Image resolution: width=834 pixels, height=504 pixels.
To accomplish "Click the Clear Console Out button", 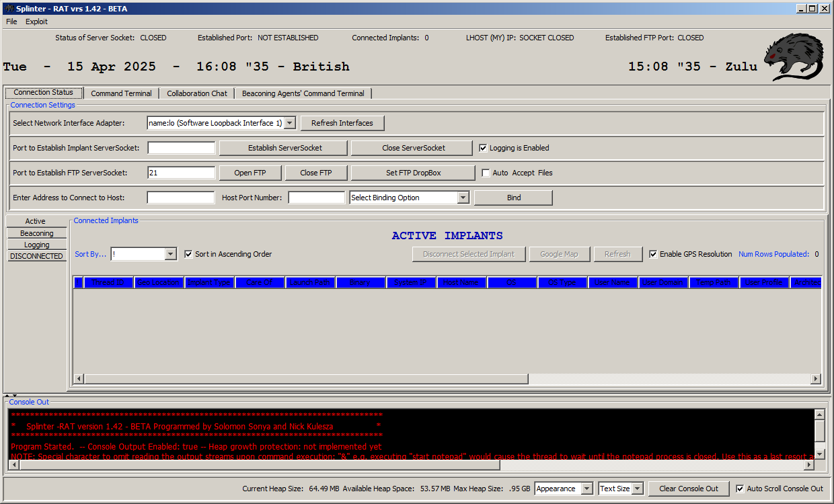I will click(x=688, y=489).
